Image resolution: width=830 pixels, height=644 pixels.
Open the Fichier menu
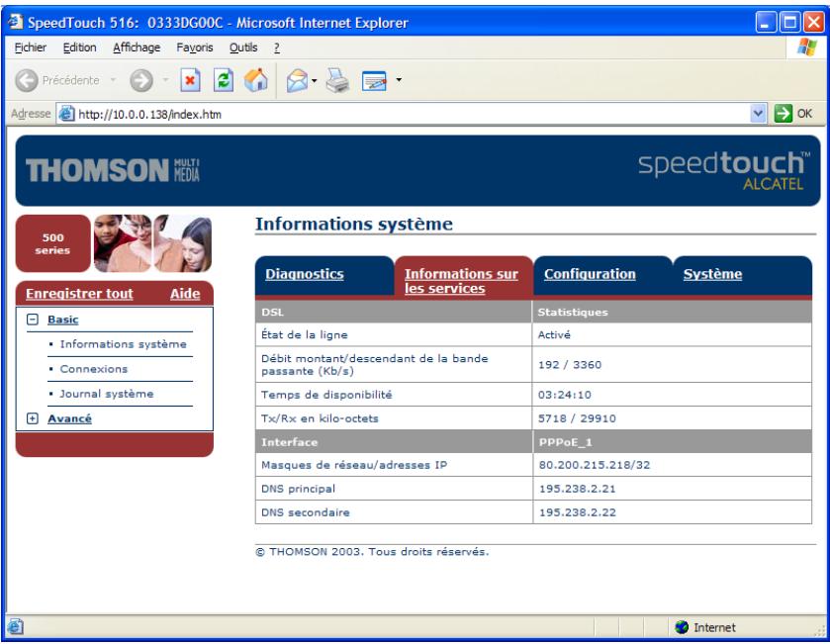(x=30, y=47)
